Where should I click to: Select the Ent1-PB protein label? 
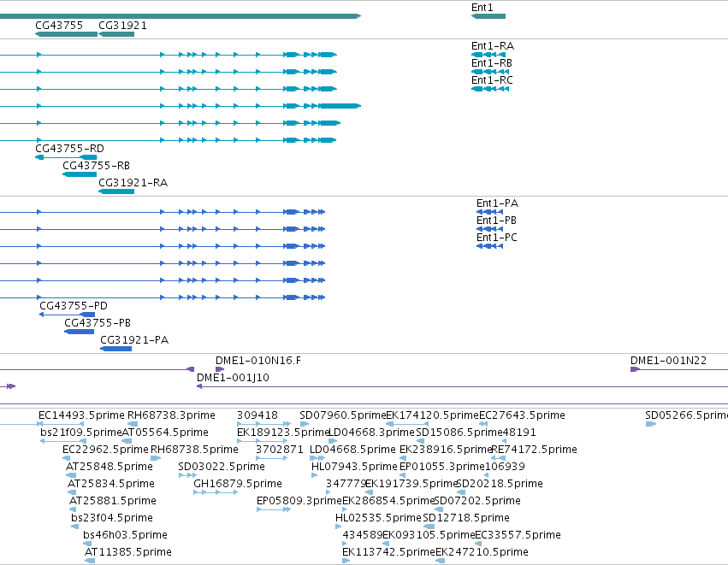pyautogui.click(x=496, y=221)
